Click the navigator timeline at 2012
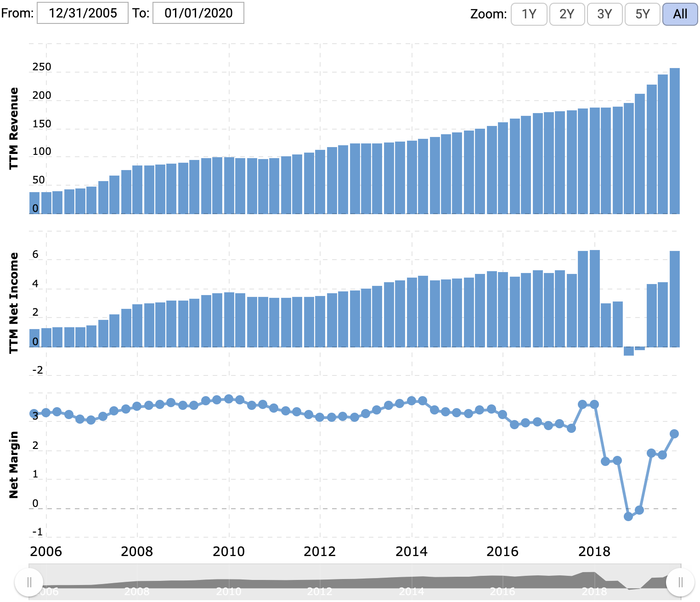Screen dimensions: 700x602 [x=320, y=591]
